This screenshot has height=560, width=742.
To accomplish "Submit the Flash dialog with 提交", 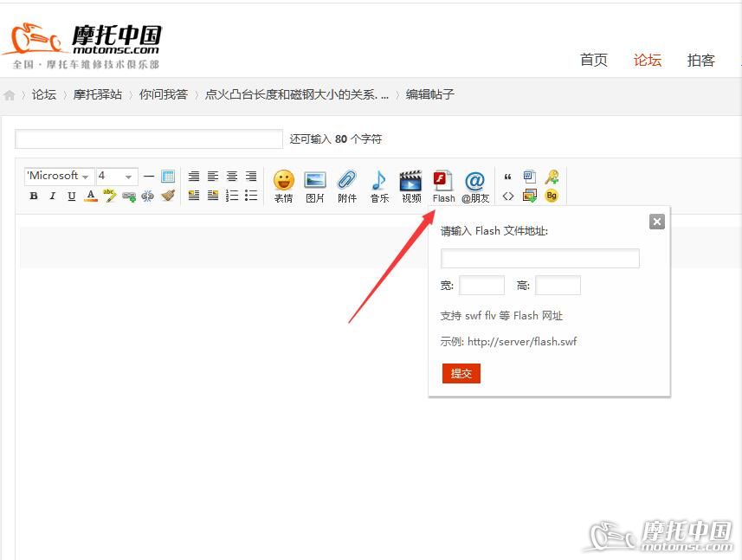I will (x=461, y=373).
